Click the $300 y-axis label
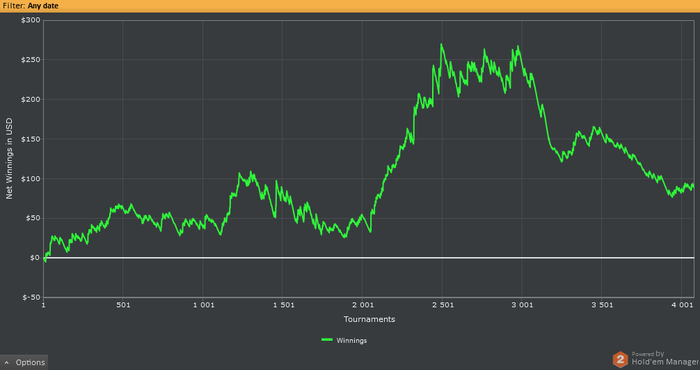The width and height of the screenshot is (700, 370). 30,20
